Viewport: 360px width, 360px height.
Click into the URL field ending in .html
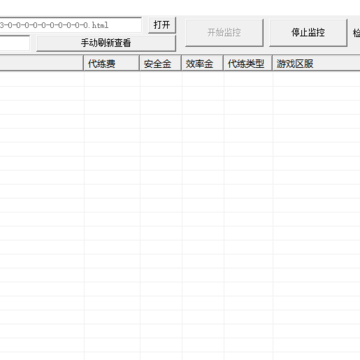(x=70, y=25)
